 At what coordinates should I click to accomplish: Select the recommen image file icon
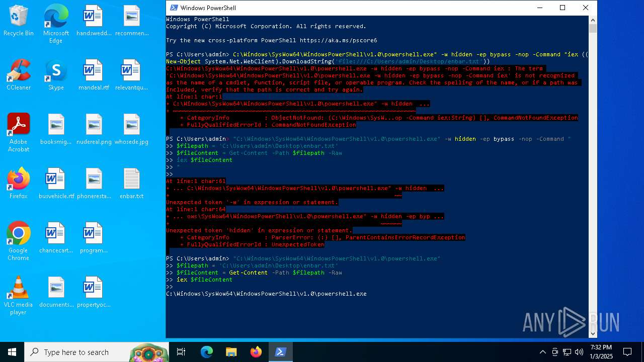pos(132,21)
